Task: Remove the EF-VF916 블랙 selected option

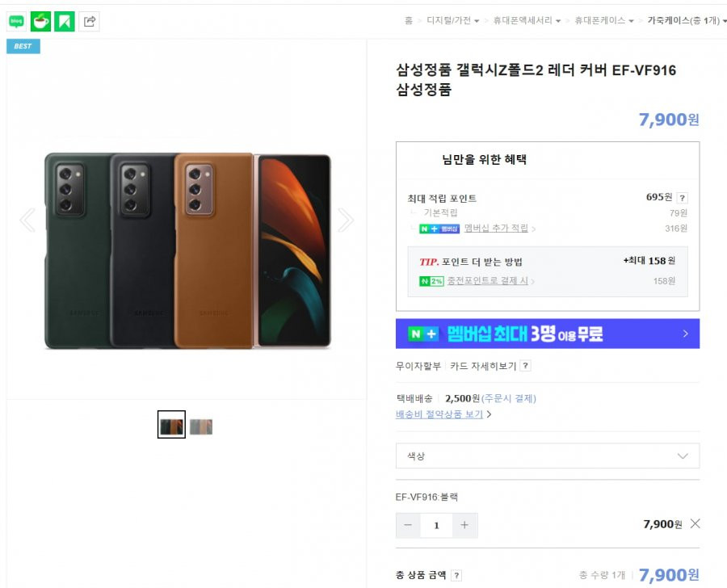Action: coord(695,524)
